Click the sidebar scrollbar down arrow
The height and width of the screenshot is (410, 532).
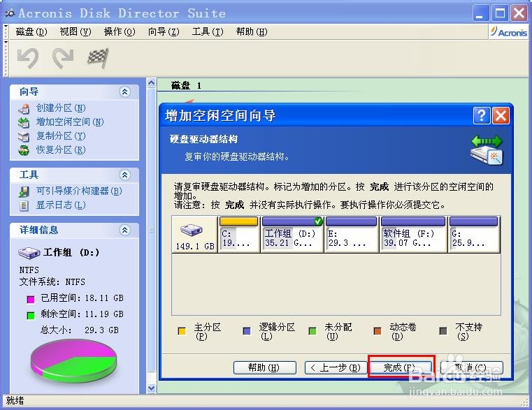click(152, 388)
